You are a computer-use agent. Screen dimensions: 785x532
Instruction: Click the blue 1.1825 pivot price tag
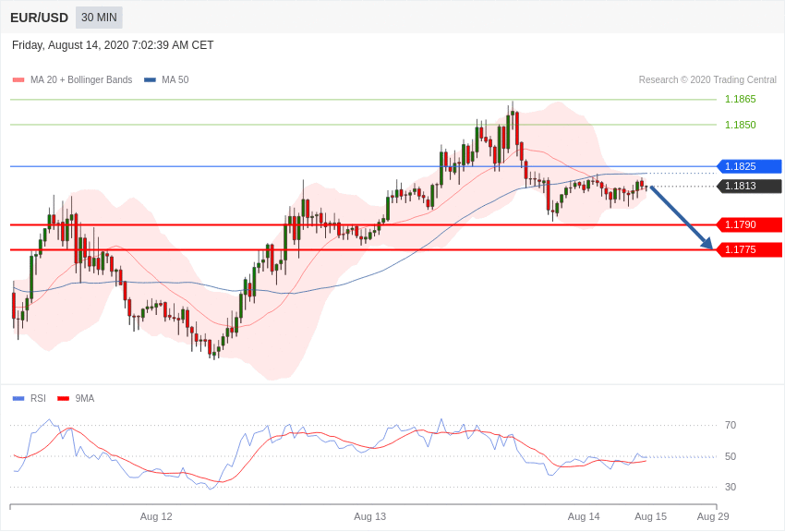coord(749,166)
